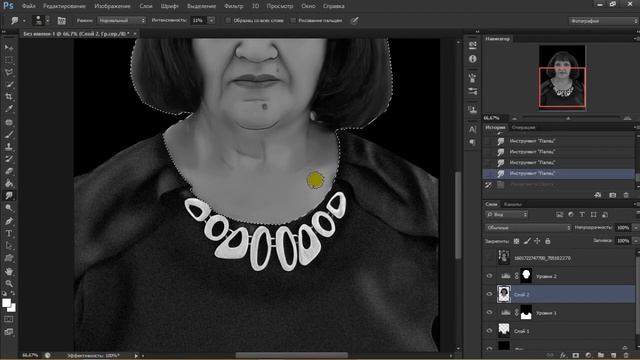Open the Интенсивность strength slider arrow
The image size is (640, 360).
211,20
